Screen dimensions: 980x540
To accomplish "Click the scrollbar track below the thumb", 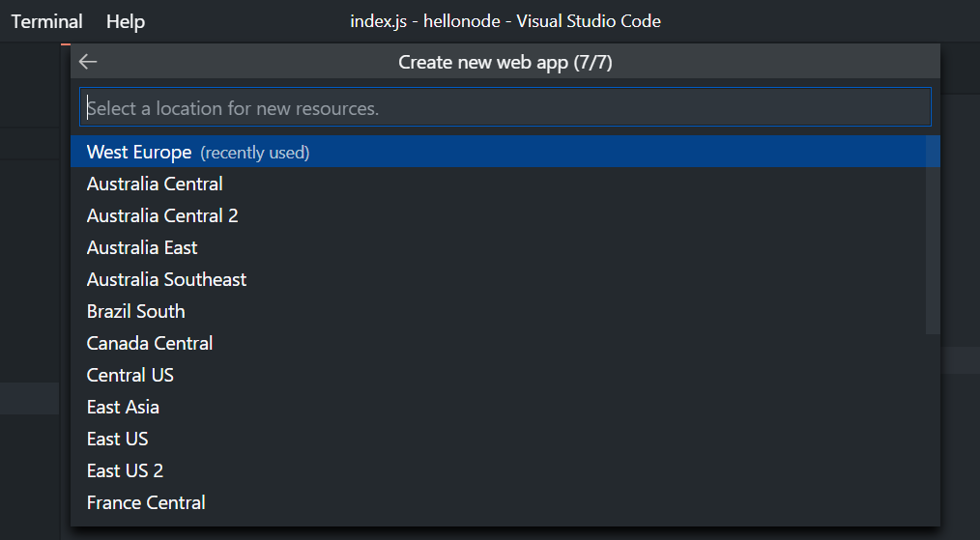I will (x=933, y=428).
